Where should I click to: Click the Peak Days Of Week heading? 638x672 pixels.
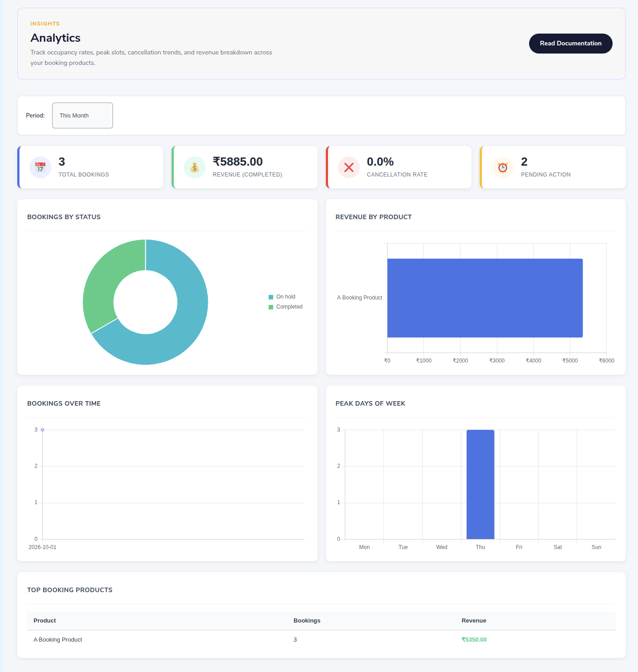point(370,403)
